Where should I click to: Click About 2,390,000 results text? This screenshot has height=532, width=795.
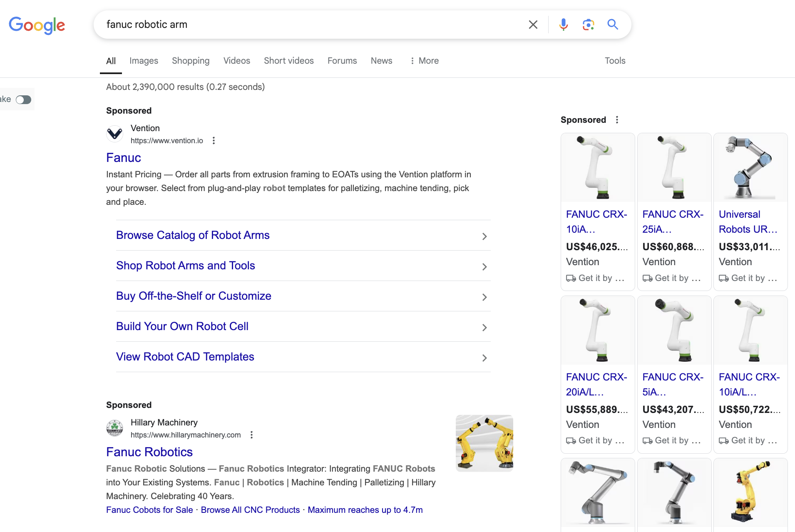(x=186, y=87)
